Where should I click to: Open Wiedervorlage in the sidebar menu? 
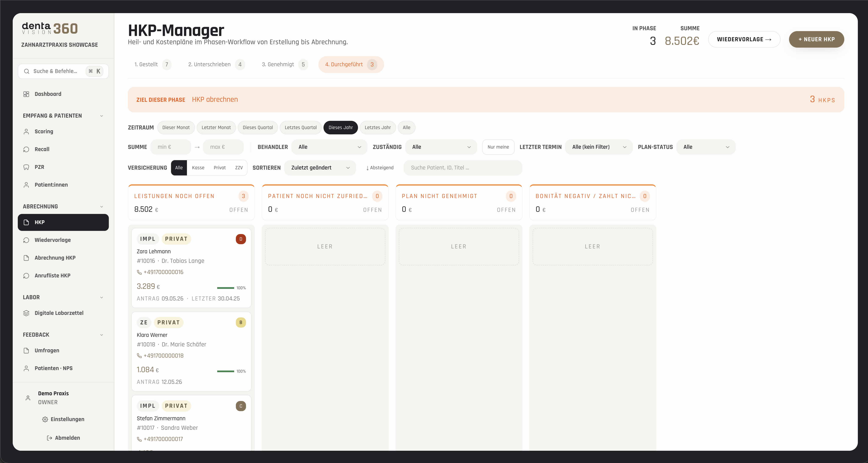(x=63, y=240)
